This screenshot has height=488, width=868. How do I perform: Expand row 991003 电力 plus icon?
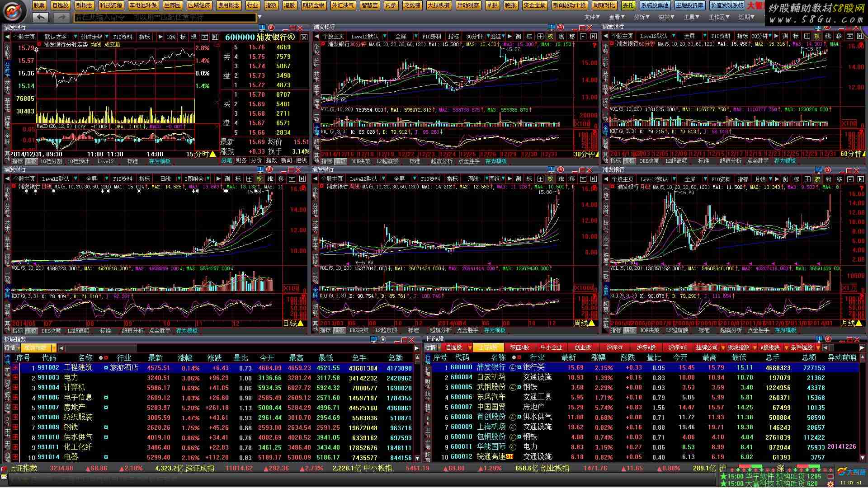point(16,378)
